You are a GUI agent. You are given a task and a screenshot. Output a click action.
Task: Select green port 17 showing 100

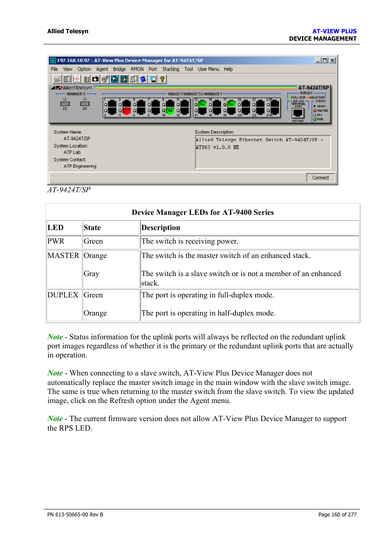(x=231, y=104)
